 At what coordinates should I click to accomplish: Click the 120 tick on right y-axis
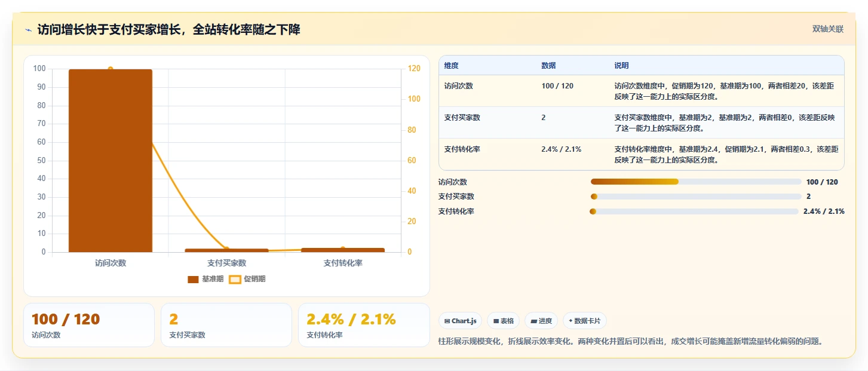click(x=414, y=69)
